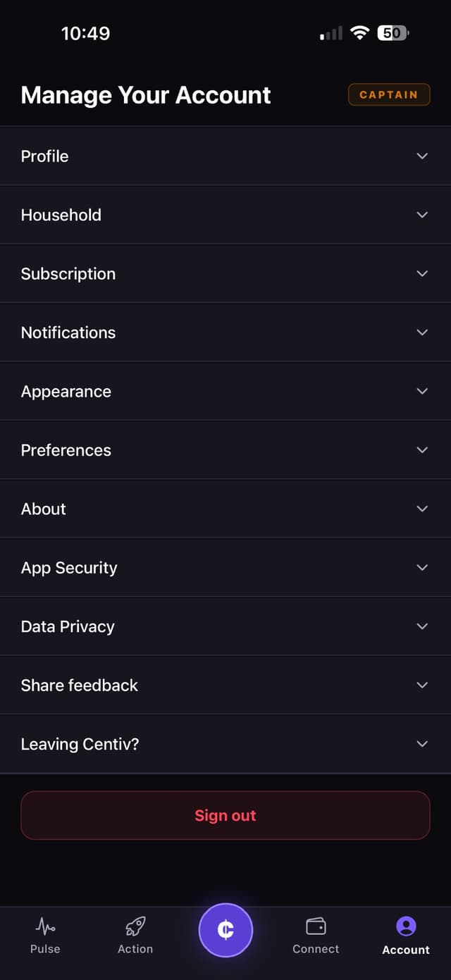
Task: Expand the Leaving Centiv? section
Action: (421, 743)
